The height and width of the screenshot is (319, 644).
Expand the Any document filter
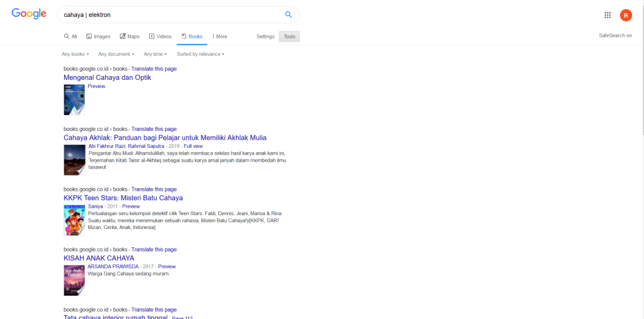coord(116,54)
